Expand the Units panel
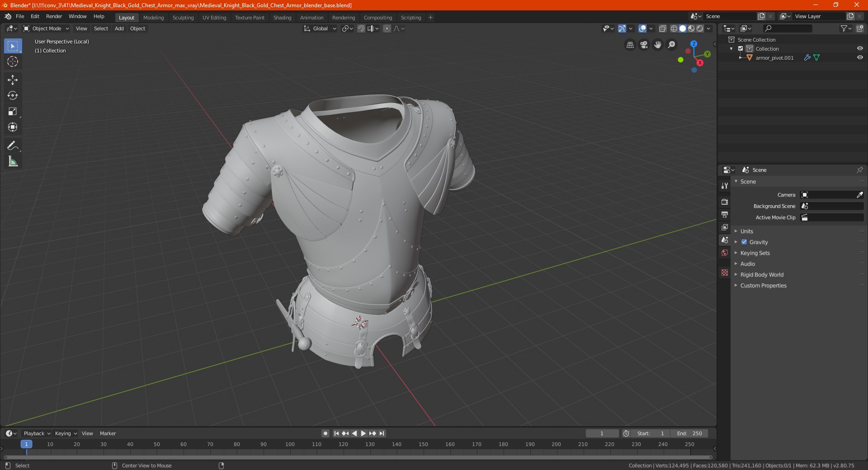This screenshot has height=470, width=868. pos(746,231)
